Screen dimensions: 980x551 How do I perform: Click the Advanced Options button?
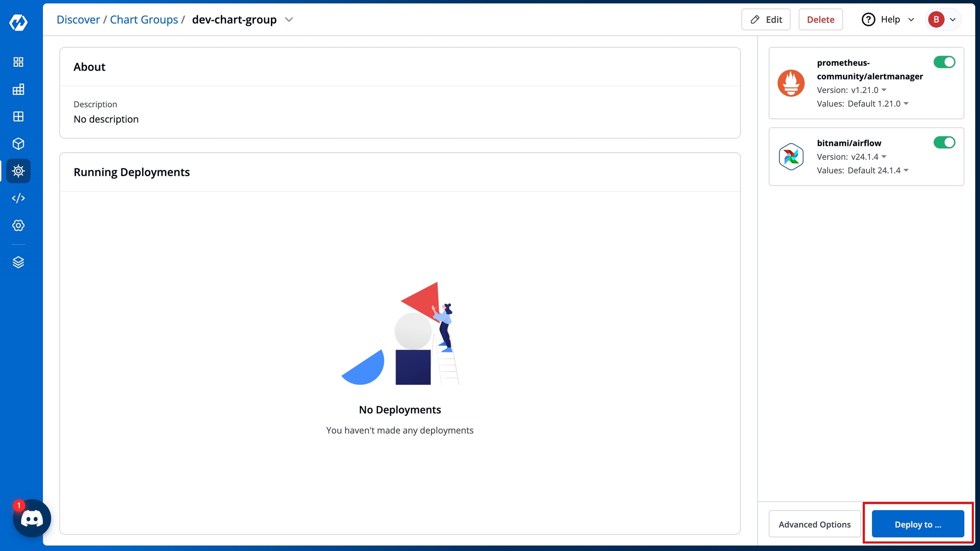(815, 524)
